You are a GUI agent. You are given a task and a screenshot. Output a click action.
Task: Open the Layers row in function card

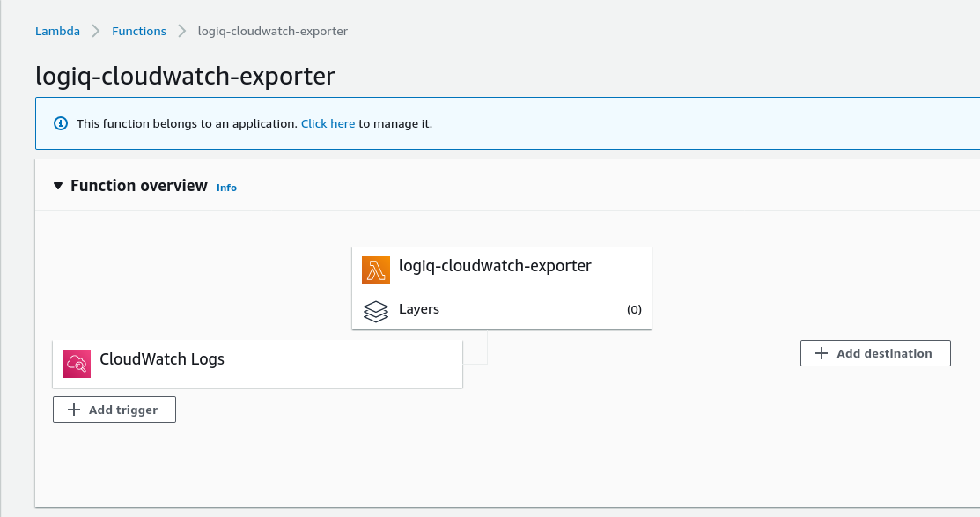pos(502,310)
